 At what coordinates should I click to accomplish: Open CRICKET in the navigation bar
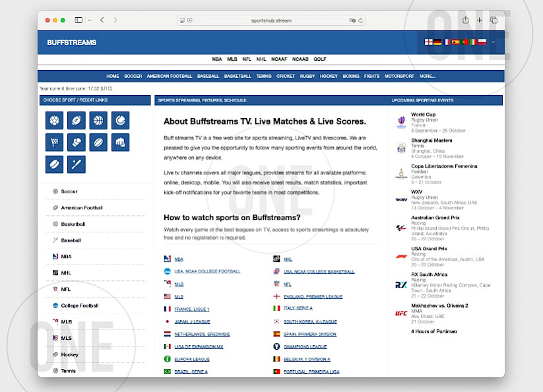(x=286, y=76)
